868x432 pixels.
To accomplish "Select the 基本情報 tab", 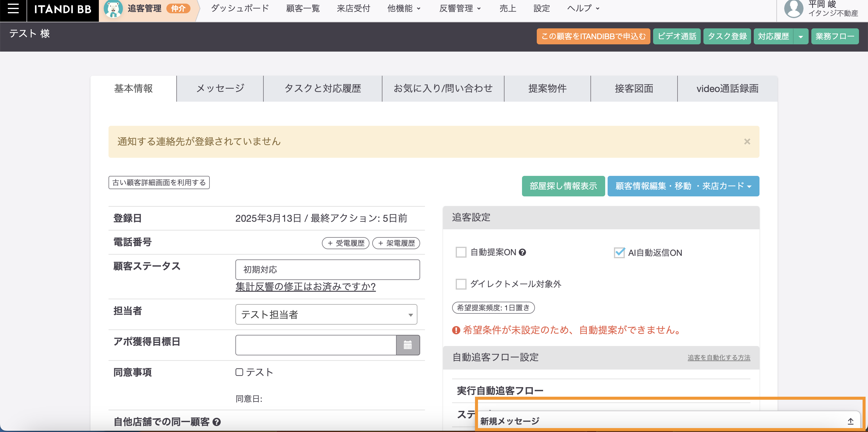I will 134,89.
